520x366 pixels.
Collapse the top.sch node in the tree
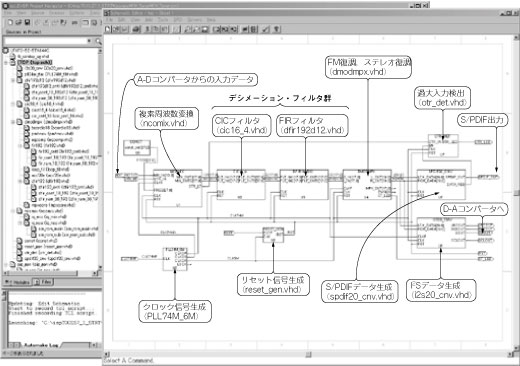click(x=6, y=62)
